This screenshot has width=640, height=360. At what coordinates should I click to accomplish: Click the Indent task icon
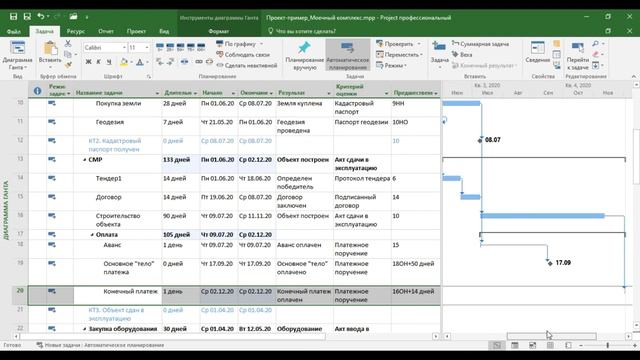171,62
